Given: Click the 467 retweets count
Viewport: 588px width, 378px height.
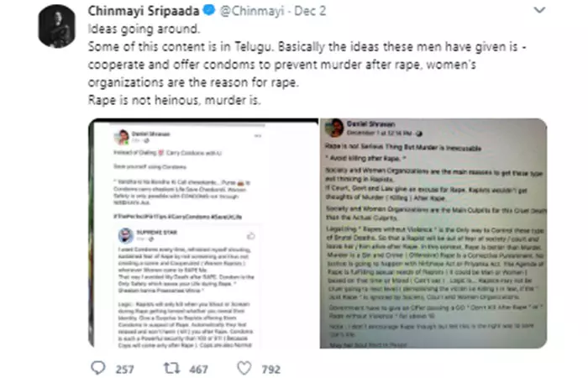Looking at the screenshot, I should click(199, 370).
